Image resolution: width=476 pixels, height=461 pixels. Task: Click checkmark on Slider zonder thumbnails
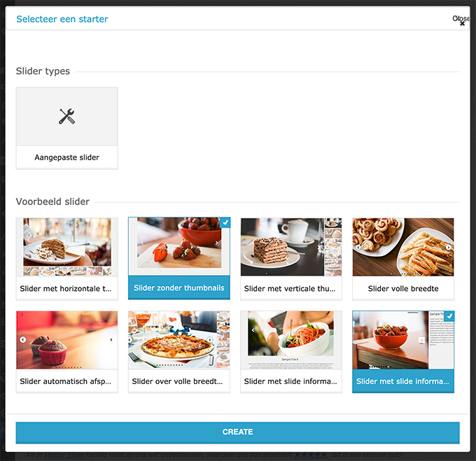[x=225, y=222]
